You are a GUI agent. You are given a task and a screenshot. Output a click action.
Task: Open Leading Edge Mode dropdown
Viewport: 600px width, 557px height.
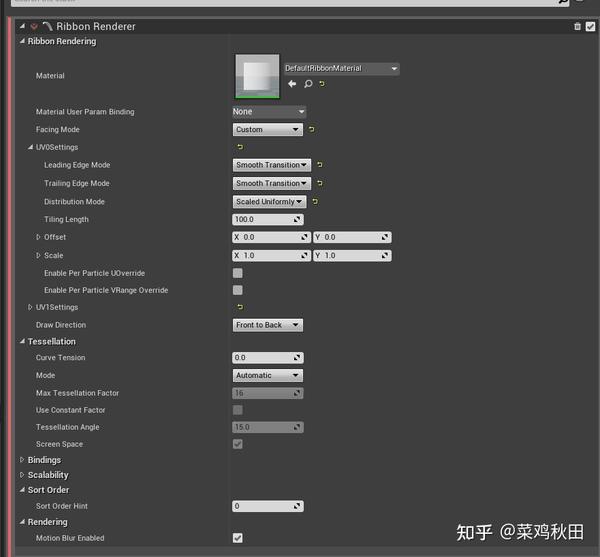pos(271,165)
